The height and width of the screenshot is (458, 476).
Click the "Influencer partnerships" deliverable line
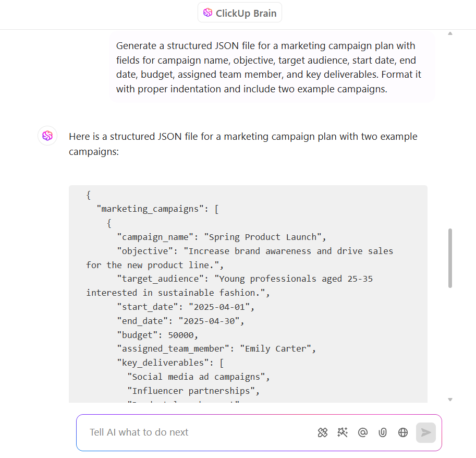[193, 391]
